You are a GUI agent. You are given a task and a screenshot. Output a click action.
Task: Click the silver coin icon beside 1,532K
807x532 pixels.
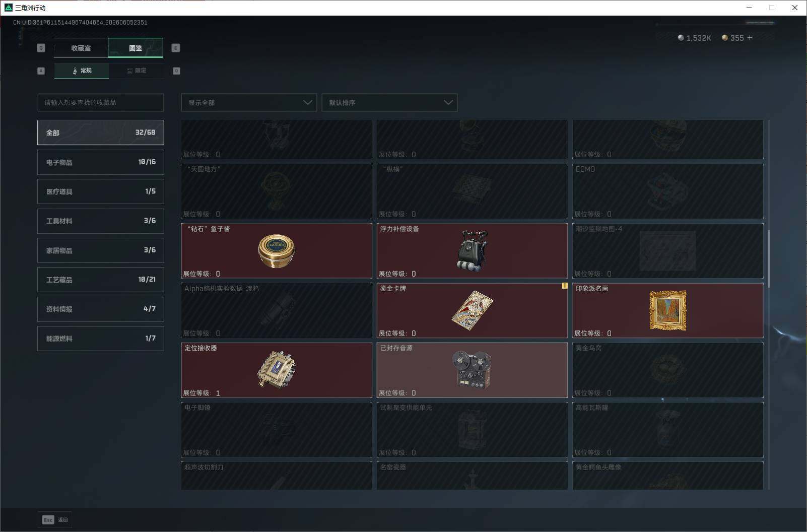click(x=681, y=38)
